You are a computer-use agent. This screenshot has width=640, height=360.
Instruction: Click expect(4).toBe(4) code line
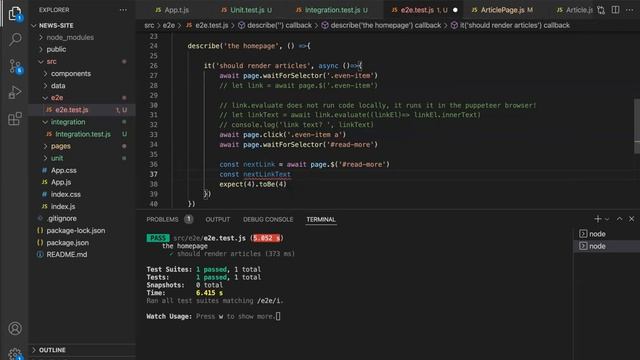[253, 184]
